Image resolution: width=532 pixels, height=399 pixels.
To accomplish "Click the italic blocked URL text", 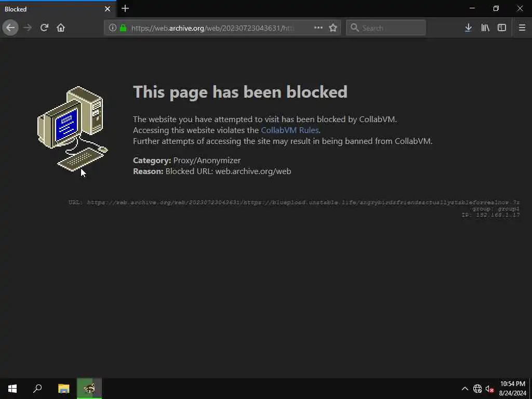I will pyautogui.click(x=303, y=203).
